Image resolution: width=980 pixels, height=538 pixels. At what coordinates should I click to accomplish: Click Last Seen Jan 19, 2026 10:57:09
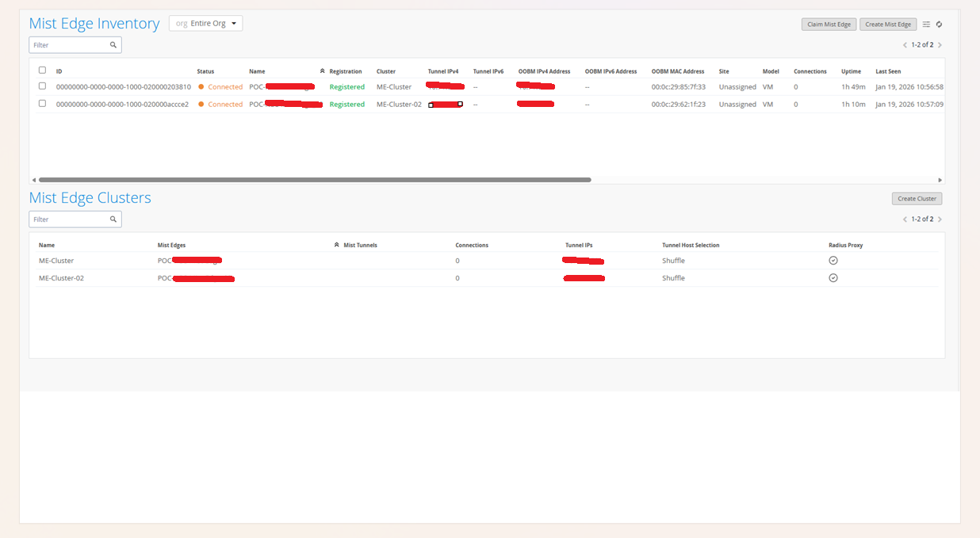(x=909, y=105)
